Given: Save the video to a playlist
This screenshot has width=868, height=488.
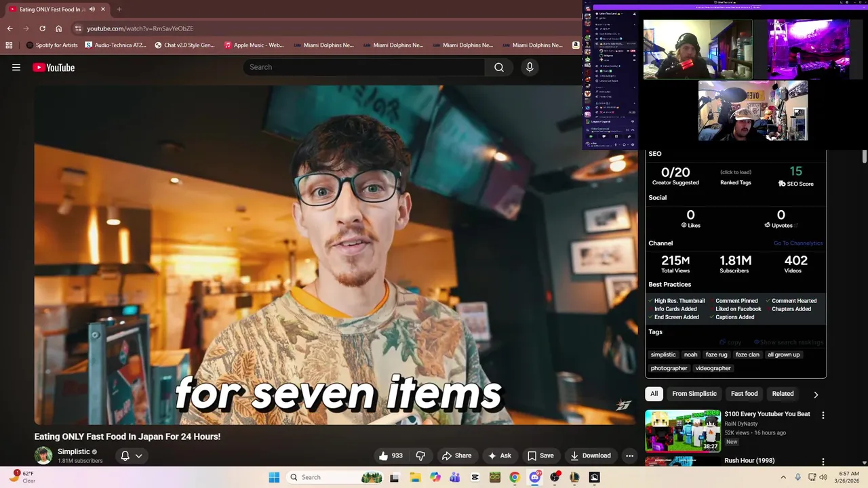Looking at the screenshot, I should point(540,455).
